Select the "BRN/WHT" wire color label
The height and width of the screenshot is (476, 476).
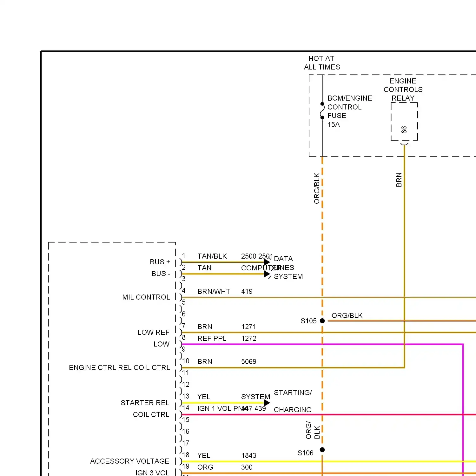click(x=214, y=291)
